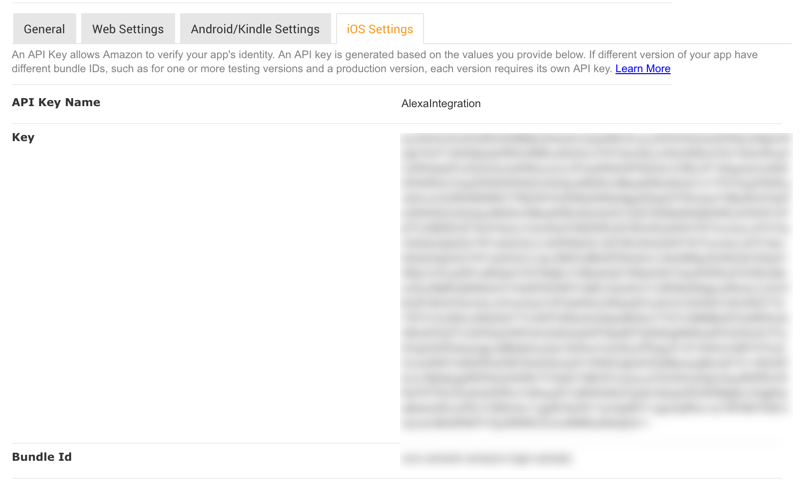
Task: Click the middle of the blurred API key
Action: [596, 282]
